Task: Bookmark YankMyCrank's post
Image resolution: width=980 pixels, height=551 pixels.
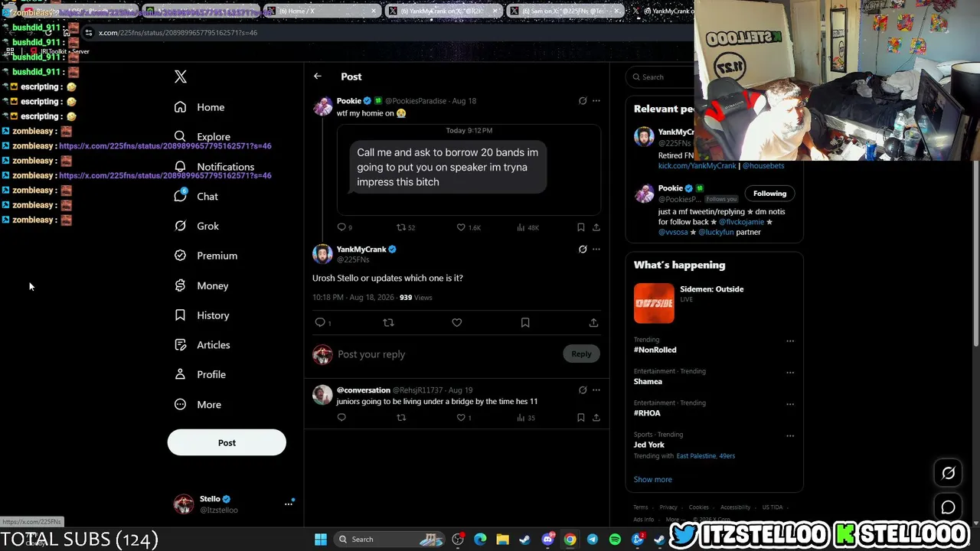Action: coord(525,323)
